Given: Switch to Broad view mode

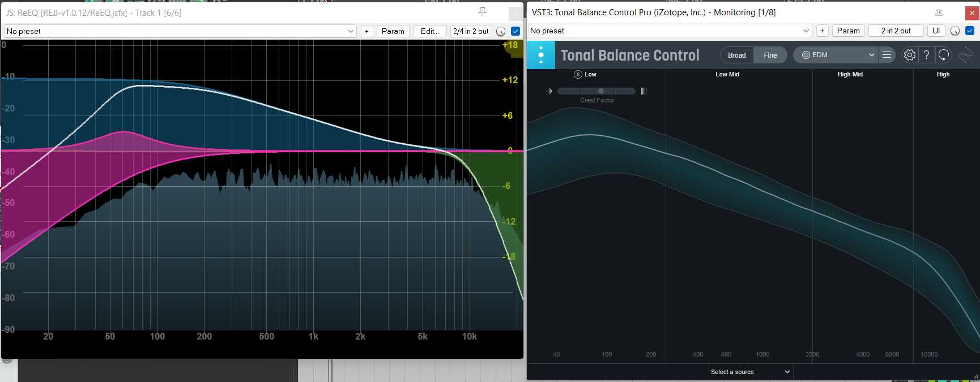Looking at the screenshot, I should tap(737, 55).
